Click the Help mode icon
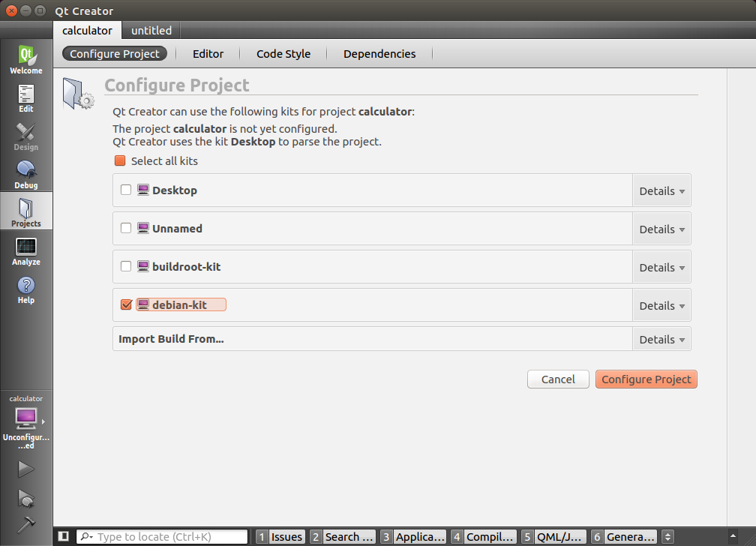756x546 pixels. coord(26,289)
